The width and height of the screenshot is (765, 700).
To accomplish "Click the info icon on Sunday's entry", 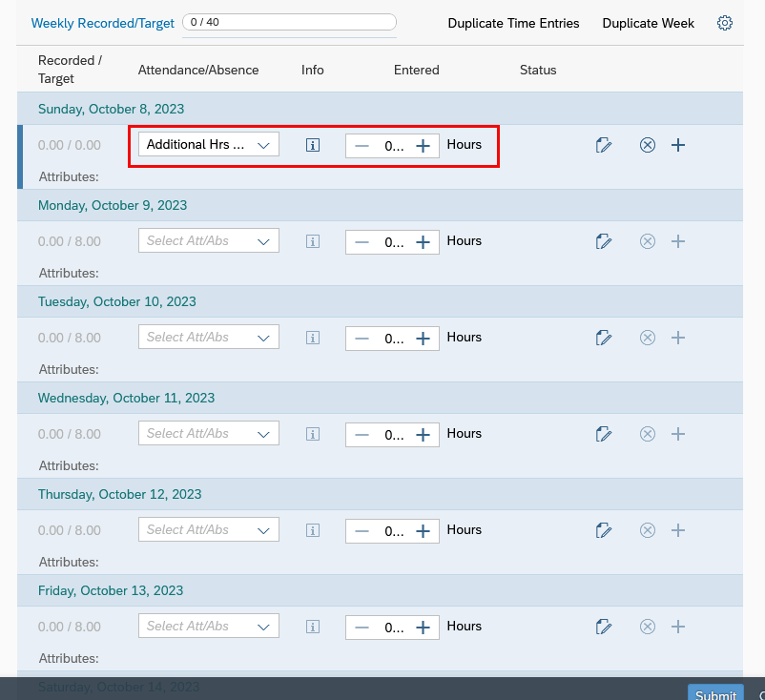I will click(x=312, y=144).
